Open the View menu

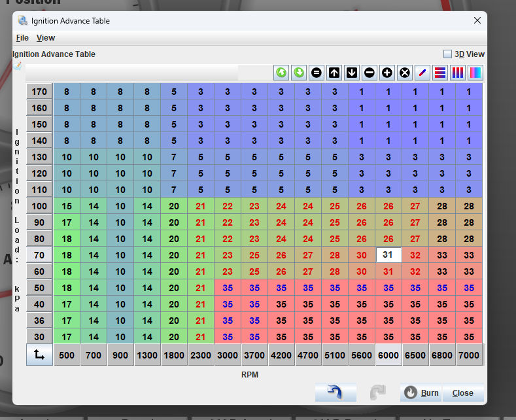coord(46,38)
